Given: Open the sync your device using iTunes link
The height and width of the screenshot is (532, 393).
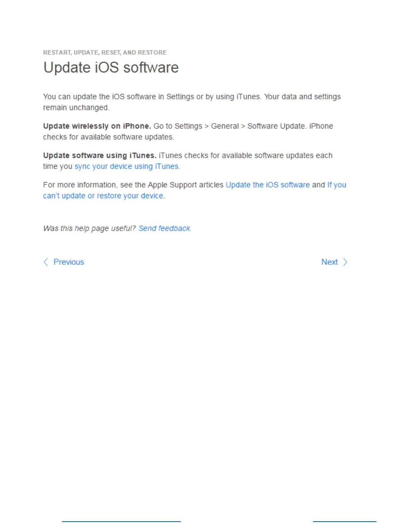Looking at the screenshot, I should 127,166.
